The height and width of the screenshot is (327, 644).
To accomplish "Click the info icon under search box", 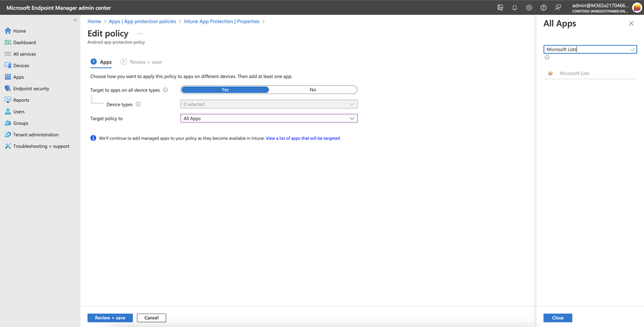I will click(x=547, y=57).
